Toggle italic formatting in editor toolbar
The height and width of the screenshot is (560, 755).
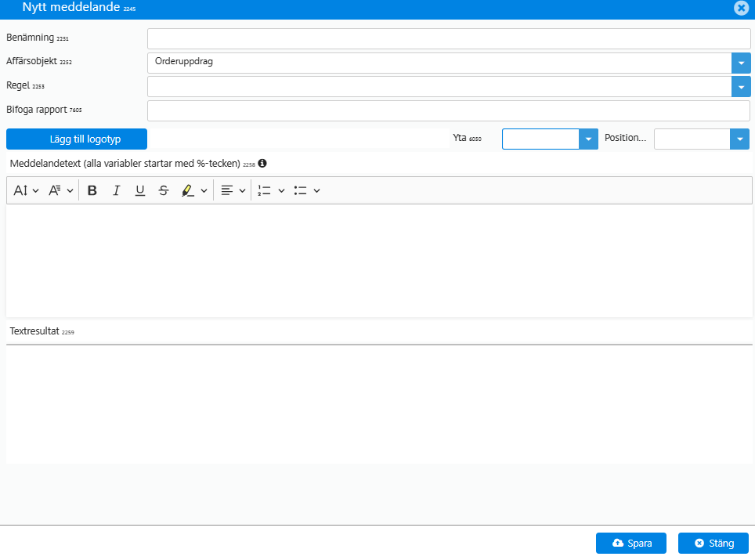coord(116,190)
